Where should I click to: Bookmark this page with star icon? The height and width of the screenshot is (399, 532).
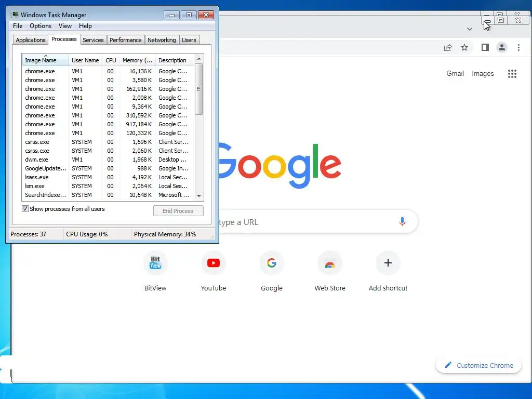(x=464, y=47)
